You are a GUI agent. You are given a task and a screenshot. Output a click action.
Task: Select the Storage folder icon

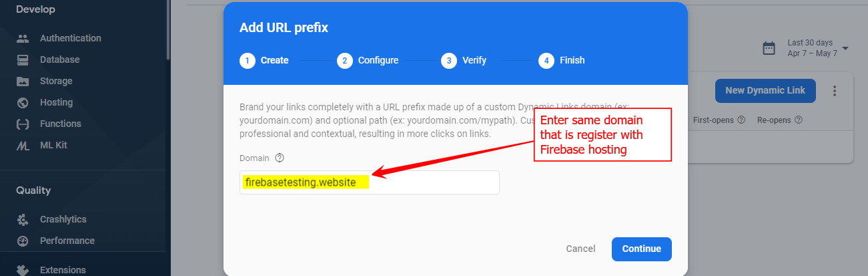pos(23,81)
